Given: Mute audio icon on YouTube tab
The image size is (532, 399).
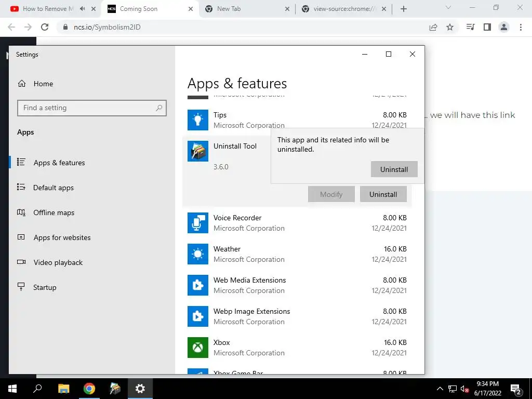Looking at the screenshot, I should pyautogui.click(x=83, y=9).
